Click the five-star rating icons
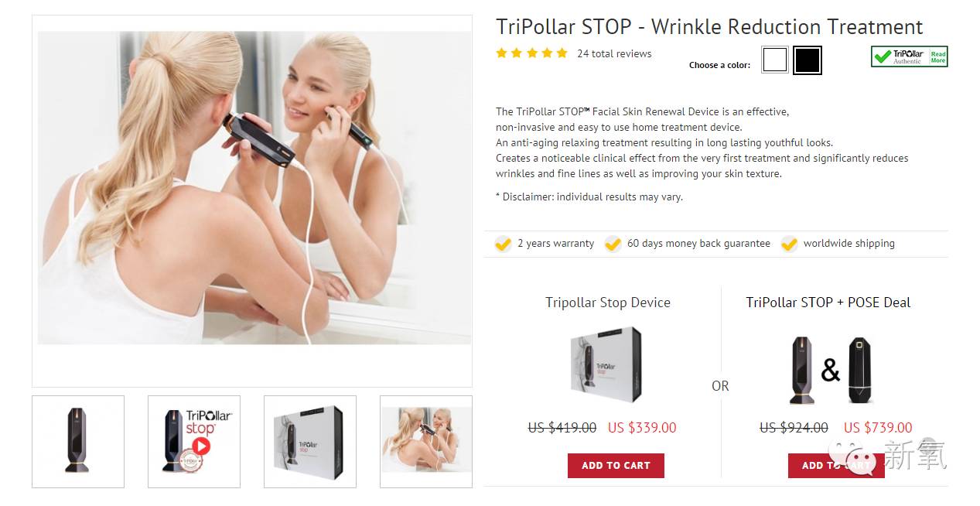The image size is (980, 506). [531, 53]
